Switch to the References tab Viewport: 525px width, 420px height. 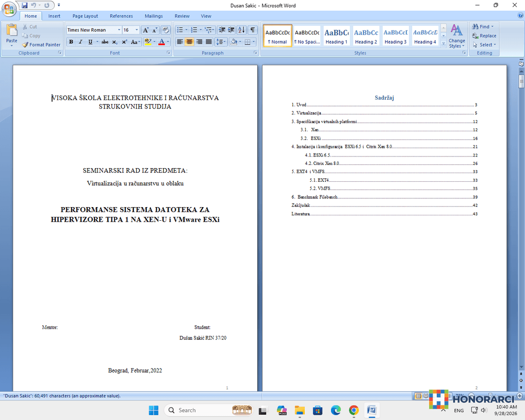tap(121, 16)
